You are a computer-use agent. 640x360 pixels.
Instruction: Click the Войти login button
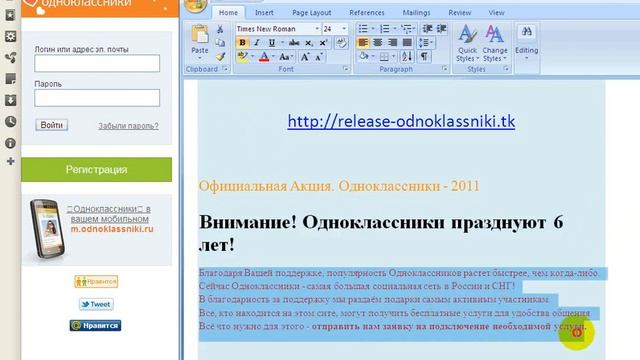coord(51,125)
